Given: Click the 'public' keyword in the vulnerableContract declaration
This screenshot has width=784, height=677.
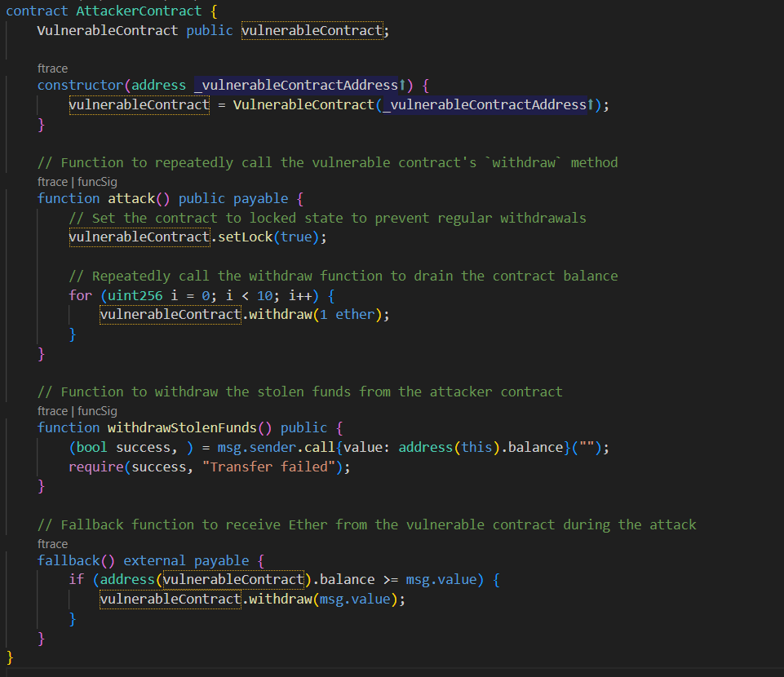Looking at the screenshot, I should coord(210,30).
